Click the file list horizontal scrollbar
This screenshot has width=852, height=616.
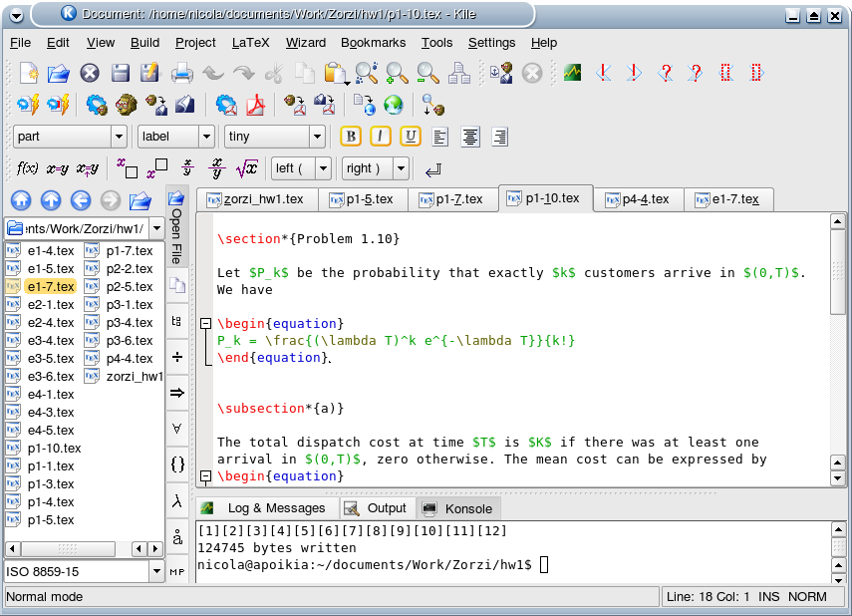tap(68, 548)
